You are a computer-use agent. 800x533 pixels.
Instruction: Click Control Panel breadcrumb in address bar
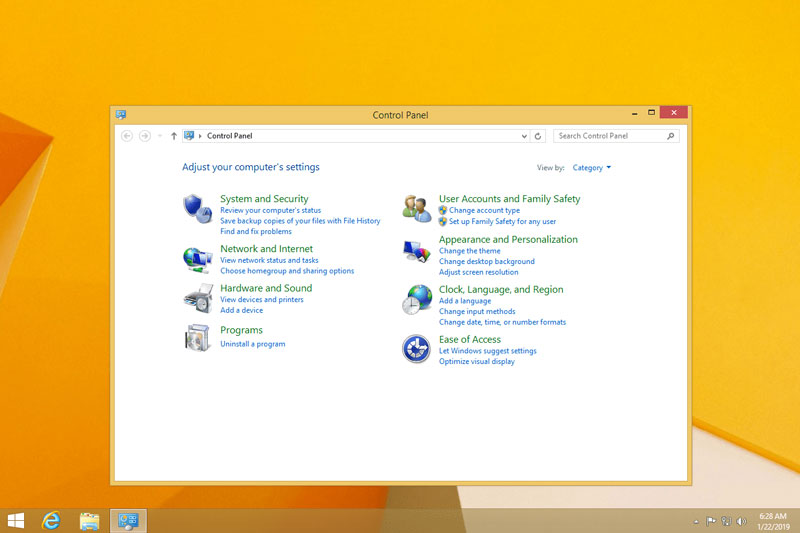230,136
